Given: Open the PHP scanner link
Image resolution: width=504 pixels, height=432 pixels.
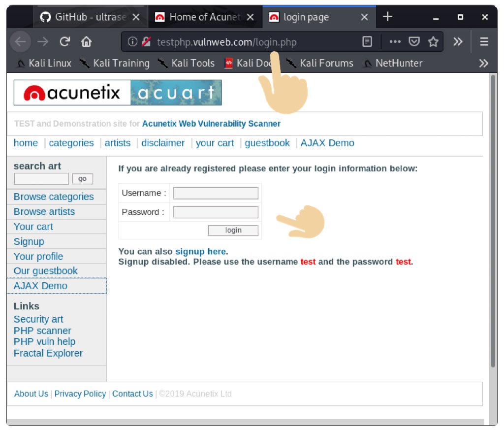Looking at the screenshot, I should (x=42, y=331).
